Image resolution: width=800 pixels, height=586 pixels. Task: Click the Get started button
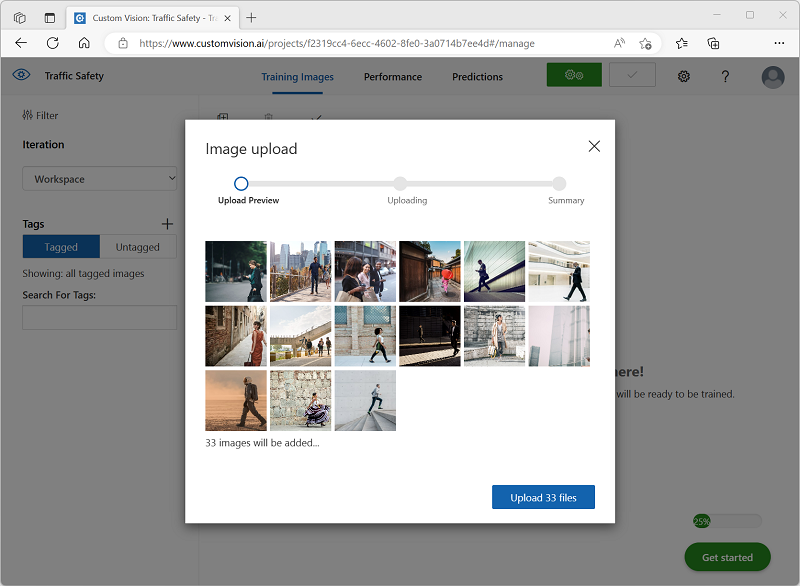click(727, 557)
